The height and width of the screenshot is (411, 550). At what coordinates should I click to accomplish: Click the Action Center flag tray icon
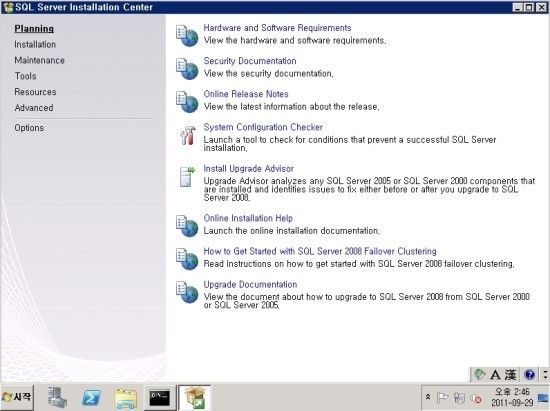tap(442, 398)
